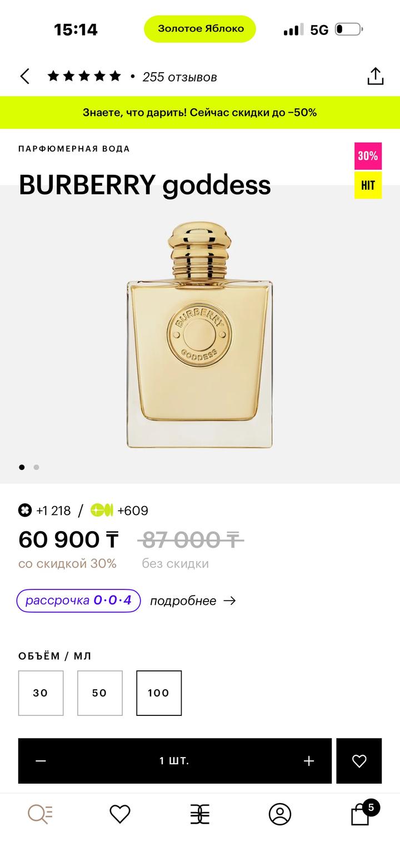
Task: Open the Golden Apple home logo tab
Action: [x=200, y=814]
